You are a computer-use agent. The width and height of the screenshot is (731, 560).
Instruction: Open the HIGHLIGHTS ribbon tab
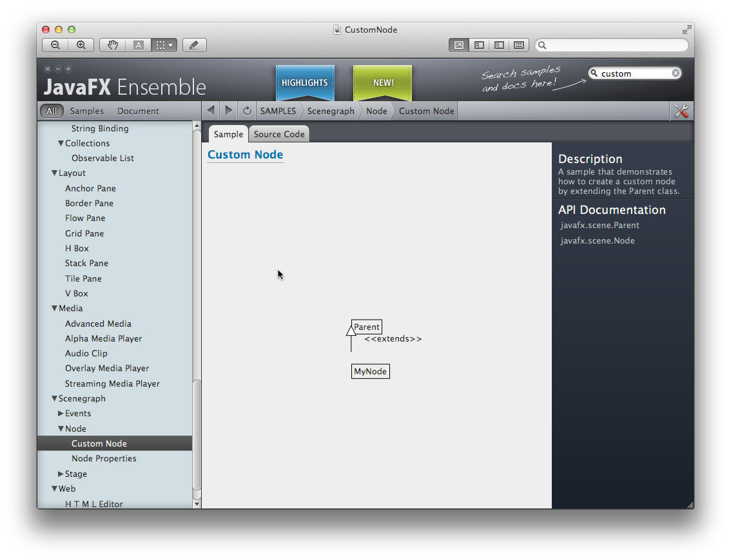click(x=305, y=82)
